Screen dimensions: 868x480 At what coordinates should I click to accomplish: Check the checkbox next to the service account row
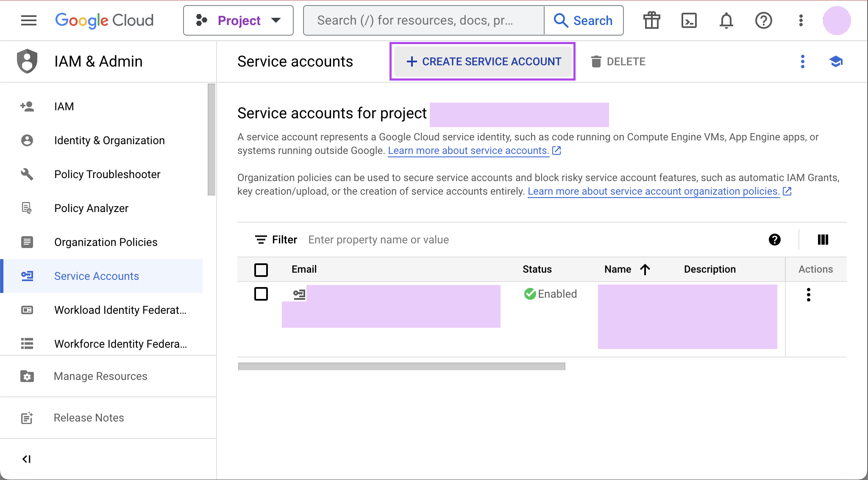point(261,294)
